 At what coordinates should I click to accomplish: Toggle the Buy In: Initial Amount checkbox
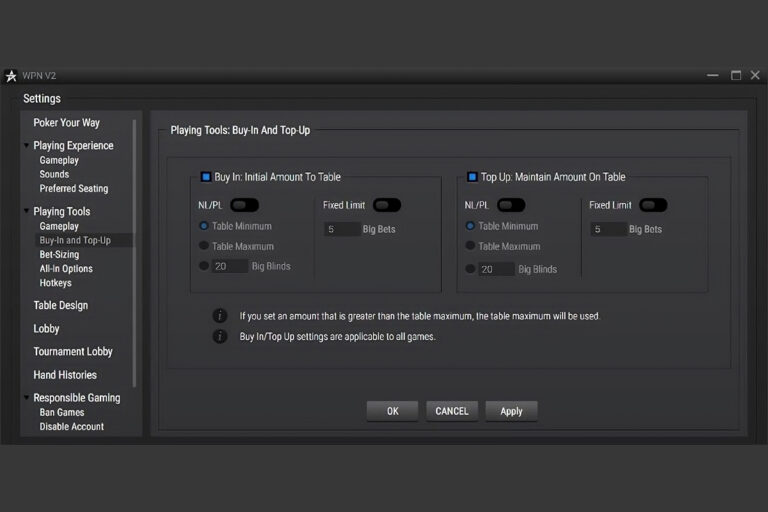206,177
